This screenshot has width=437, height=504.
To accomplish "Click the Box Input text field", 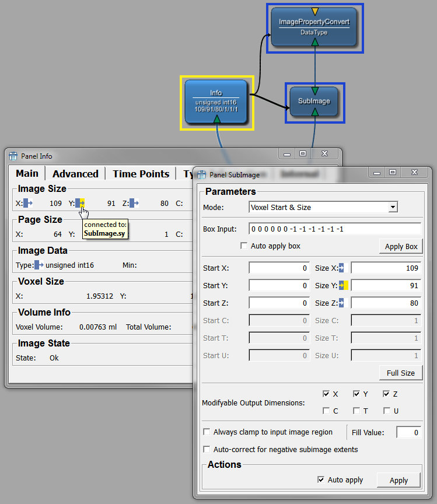I will coord(334,229).
